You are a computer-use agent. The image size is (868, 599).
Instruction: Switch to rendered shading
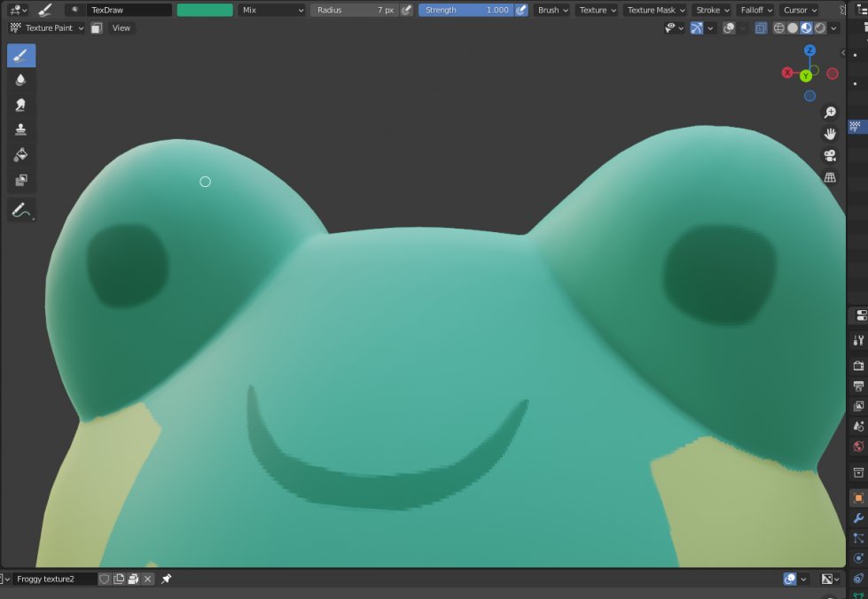click(x=820, y=28)
